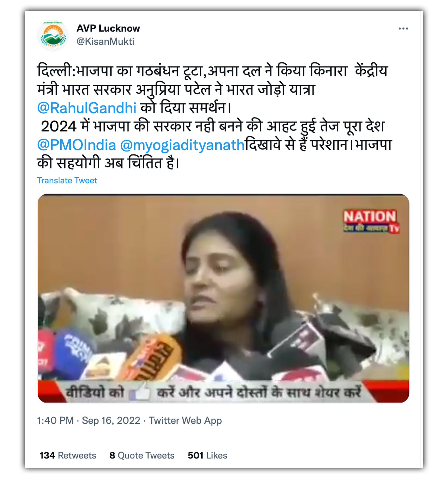View the 8 Quote Tweets
This screenshot has height=478, width=448.
[x=142, y=455]
